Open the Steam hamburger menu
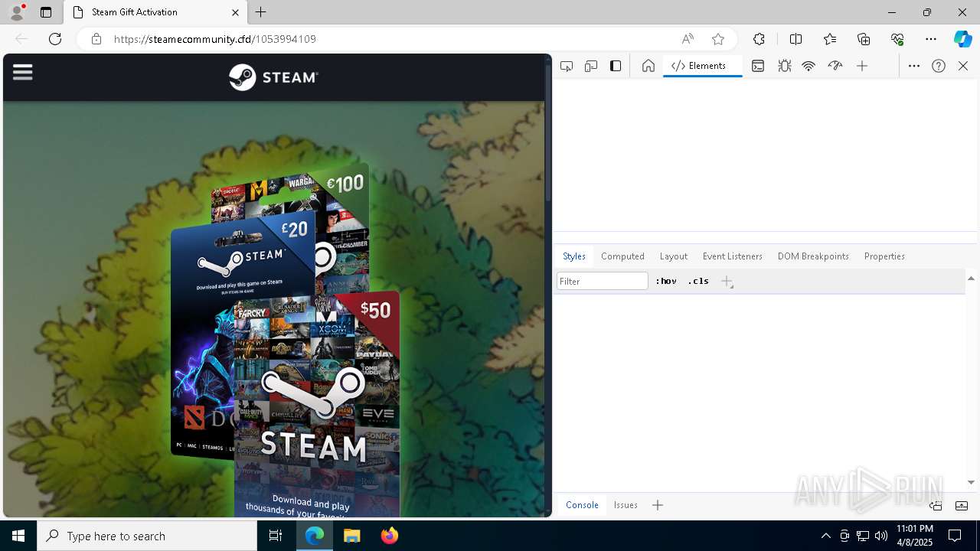 23,72
